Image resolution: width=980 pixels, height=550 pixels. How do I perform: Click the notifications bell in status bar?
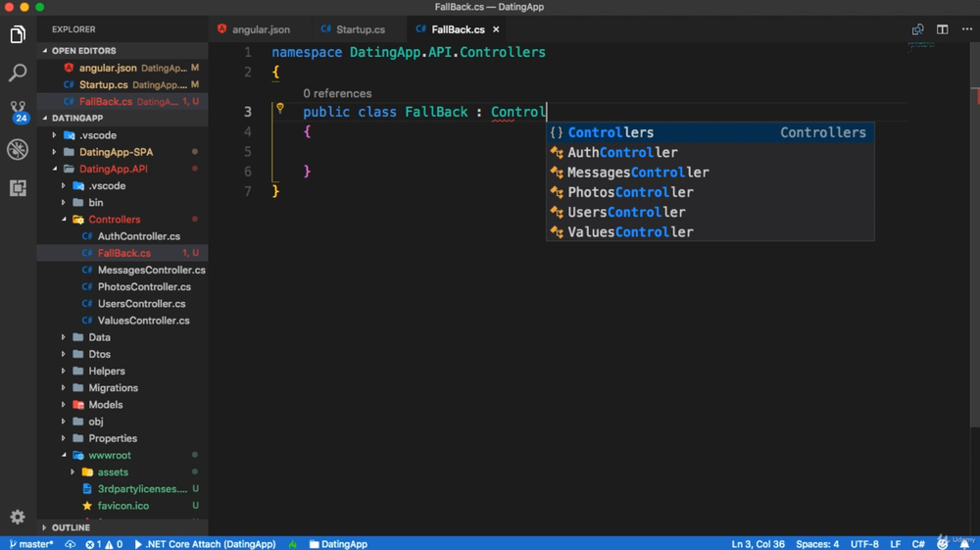(964, 544)
